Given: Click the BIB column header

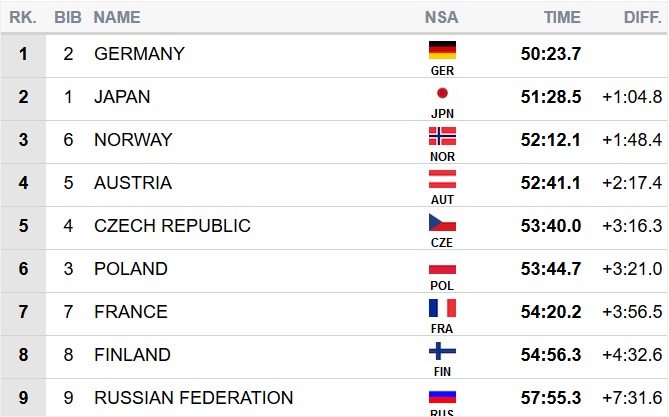Looking at the screenshot, I should (x=68, y=17).
